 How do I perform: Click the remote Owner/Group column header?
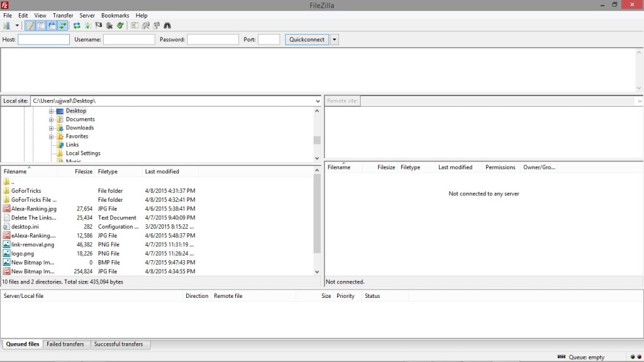coord(539,167)
